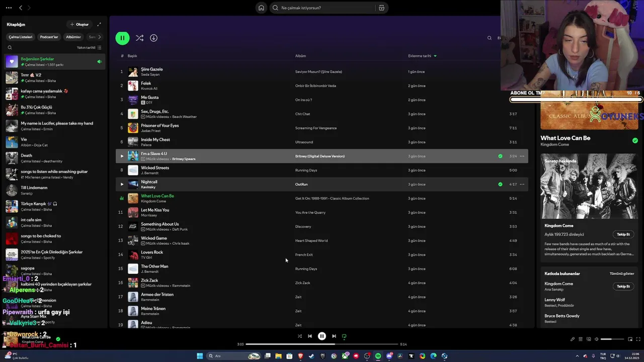
Task: Open the Till Lindemann artist in library
Action: pos(55,190)
